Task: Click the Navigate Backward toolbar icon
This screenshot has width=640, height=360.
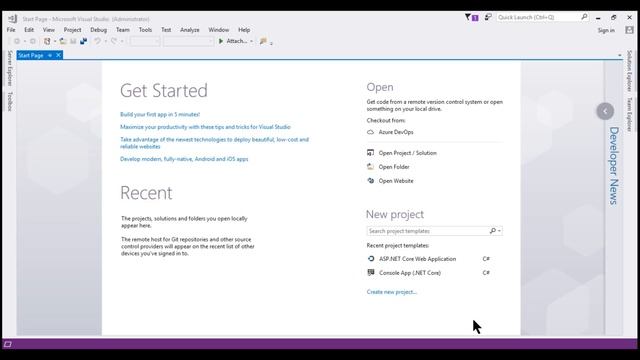Action: (x=17, y=41)
